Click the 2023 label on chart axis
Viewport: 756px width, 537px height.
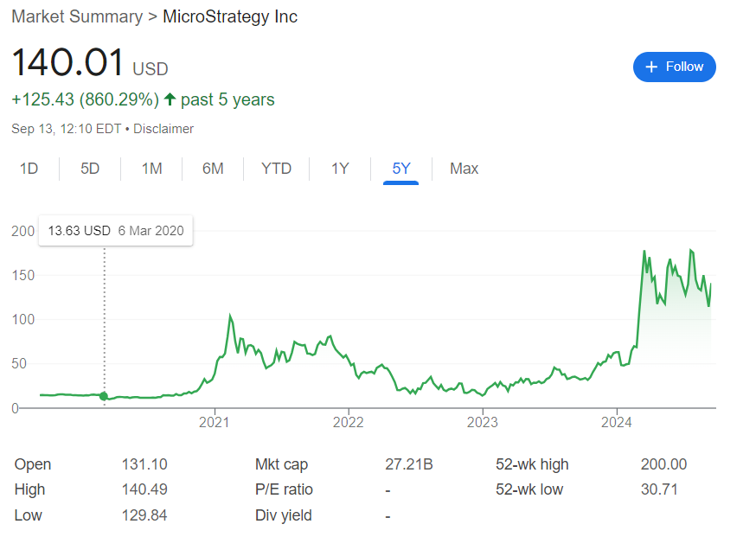(x=482, y=422)
